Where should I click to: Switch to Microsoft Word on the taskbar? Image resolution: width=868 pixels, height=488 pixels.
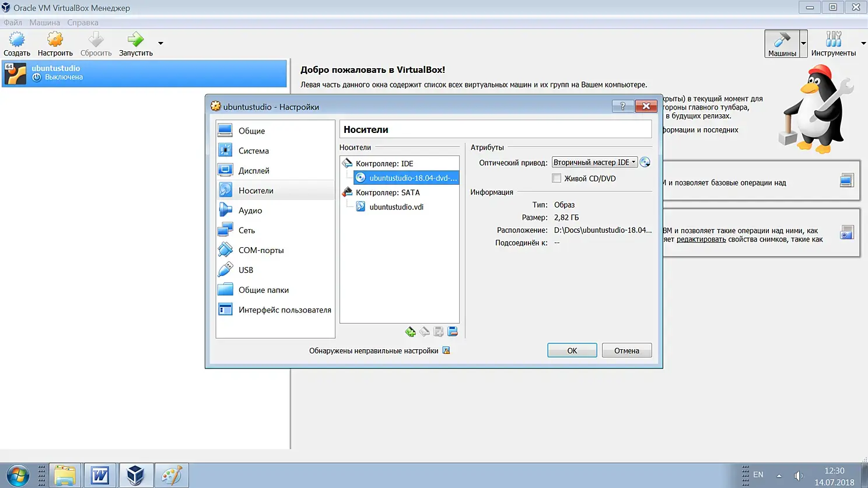100,475
